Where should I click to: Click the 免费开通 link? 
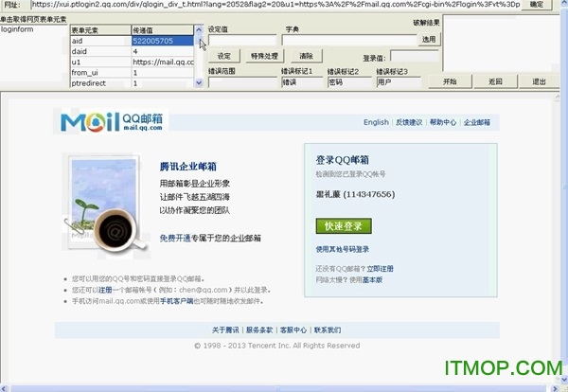(175, 238)
